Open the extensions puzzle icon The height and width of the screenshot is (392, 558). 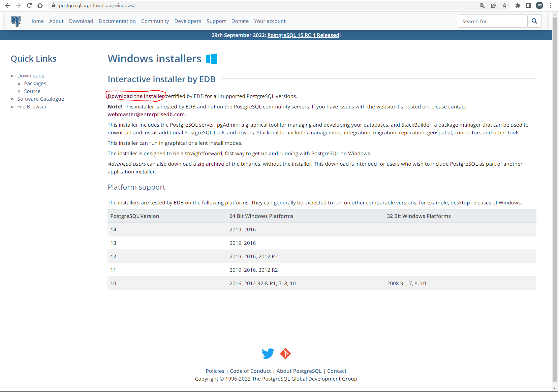pos(518,5)
